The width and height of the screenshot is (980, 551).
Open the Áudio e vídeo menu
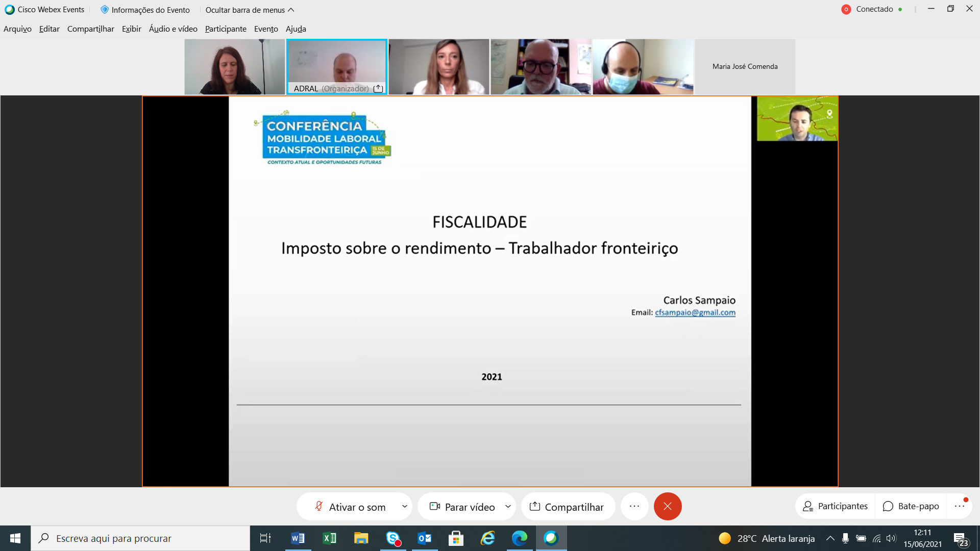[173, 29]
